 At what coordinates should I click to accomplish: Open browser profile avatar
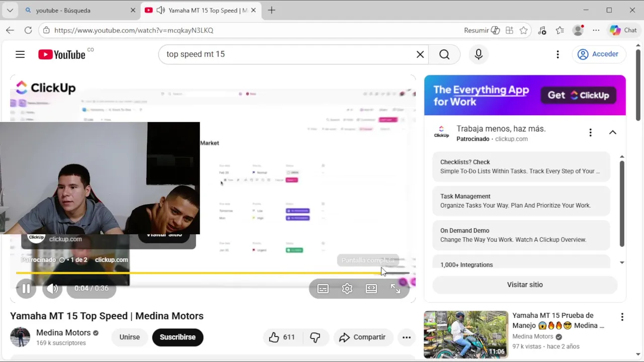(578, 30)
